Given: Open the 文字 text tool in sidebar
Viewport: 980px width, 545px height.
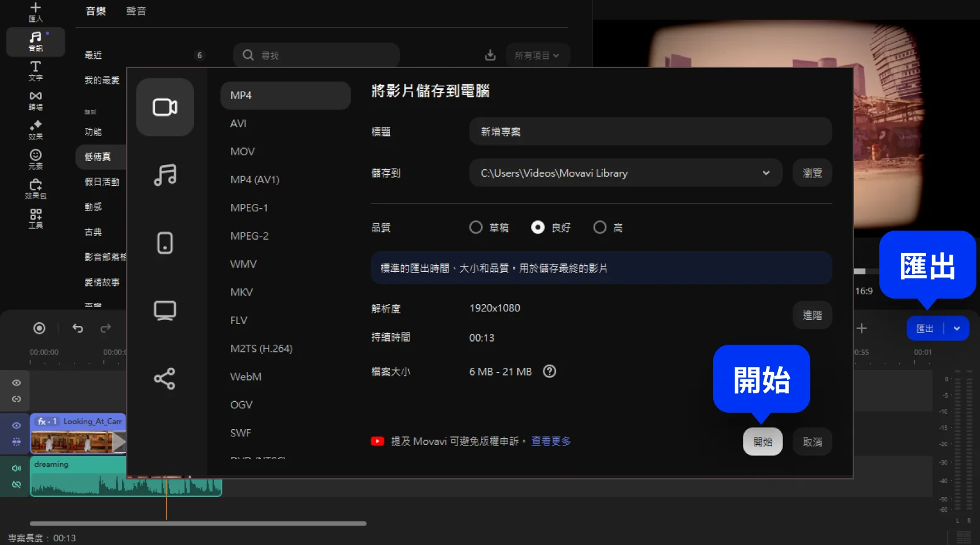Looking at the screenshot, I should [x=36, y=70].
